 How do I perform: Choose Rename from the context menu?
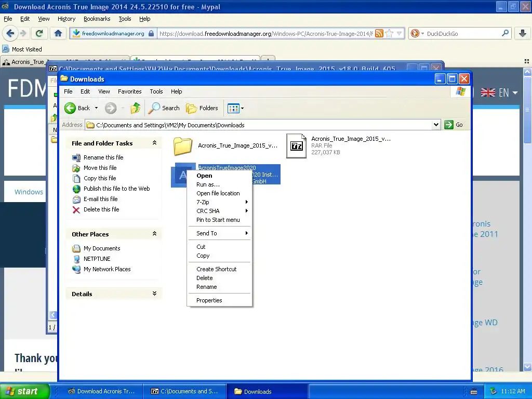[x=219, y=287]
